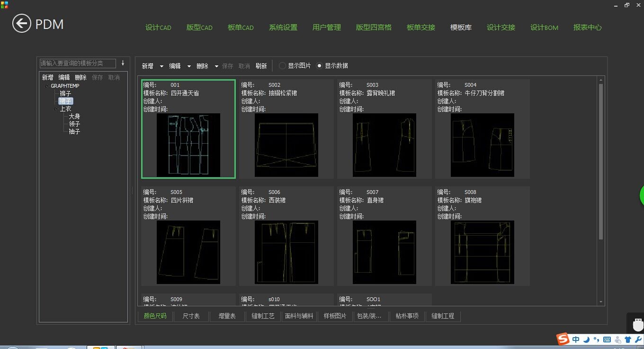This screenshot has height=349, width=644.
Task: Select the 袖子 subcategory
Action: tap(74, 132)
